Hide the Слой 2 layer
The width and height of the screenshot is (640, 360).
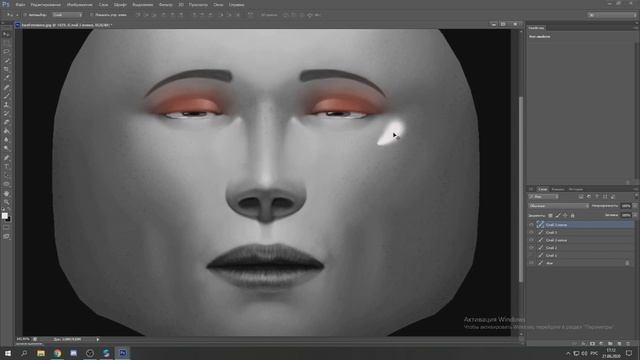pyautogui.click(x=531, y=248)
